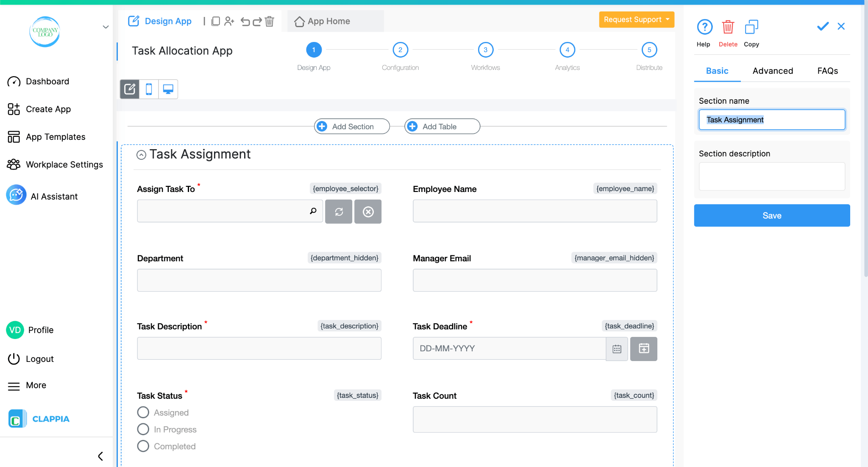Click the undo arrow in top toolbar
Viewport: 868px width, 467px height.
[245, 21]
